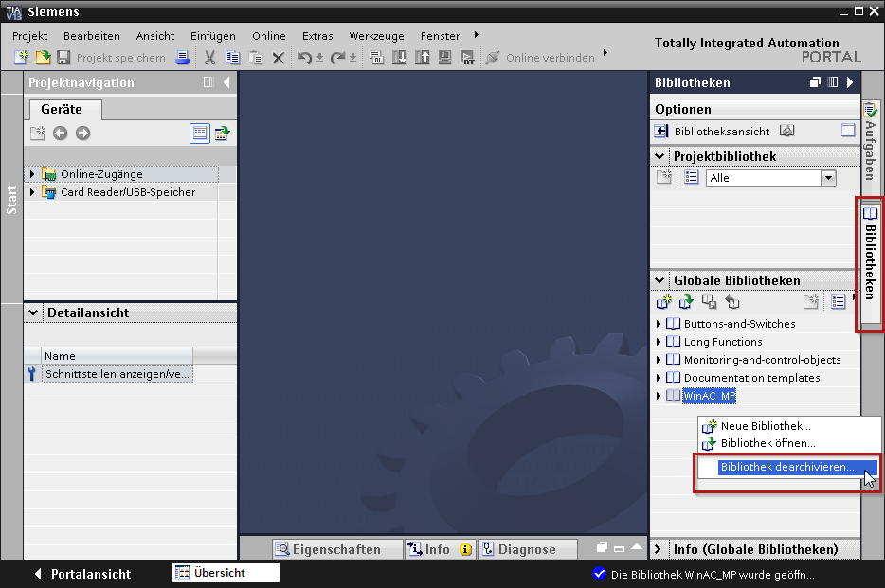The height and width of the screenshot is (588, 885).
Task: Click the navigate back arrow in Projektnavigation
Action: point(60,134)
